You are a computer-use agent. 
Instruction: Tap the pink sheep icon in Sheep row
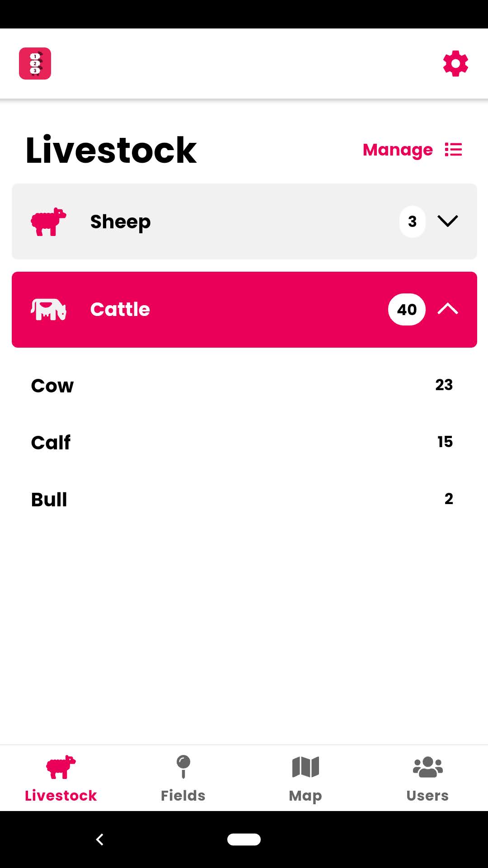[48, 222]
